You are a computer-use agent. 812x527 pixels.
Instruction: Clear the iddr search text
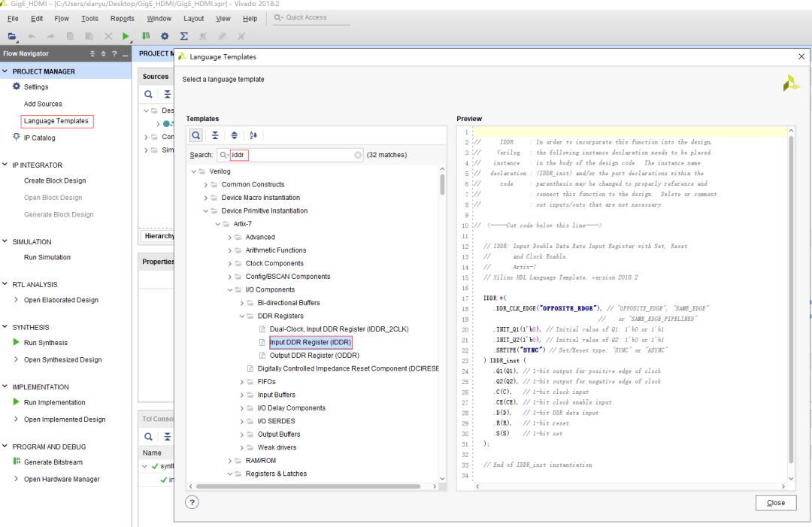358,155
